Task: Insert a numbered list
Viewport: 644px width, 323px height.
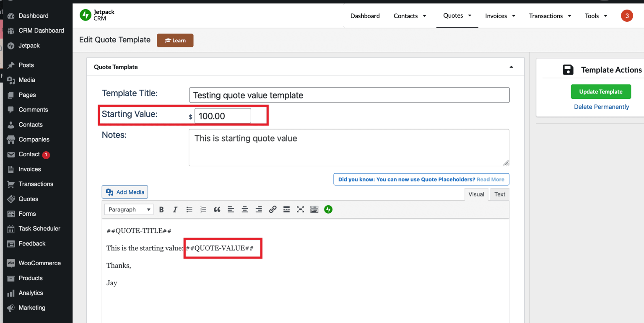Action: [203, 209]
